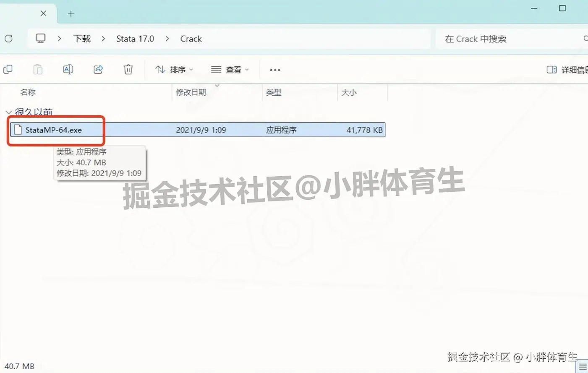Collapse the 很久以前 file group
Image resolution: width=588 pixels, height=373 pixels.
pyautogui.click(x=9, y=112)
